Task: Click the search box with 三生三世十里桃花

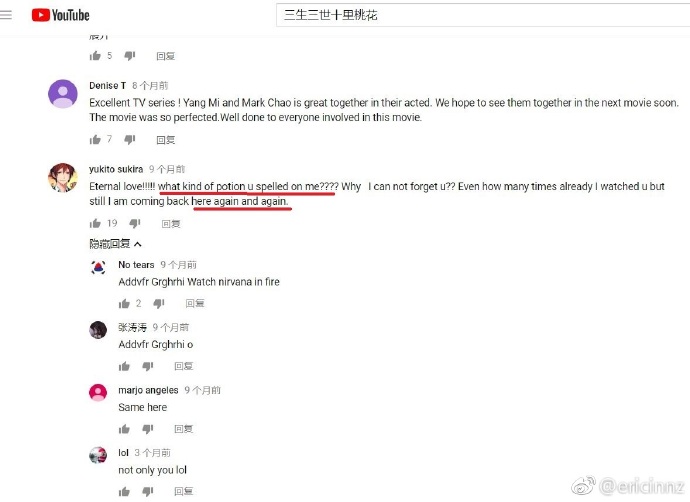Action: (x=483, y=15)
